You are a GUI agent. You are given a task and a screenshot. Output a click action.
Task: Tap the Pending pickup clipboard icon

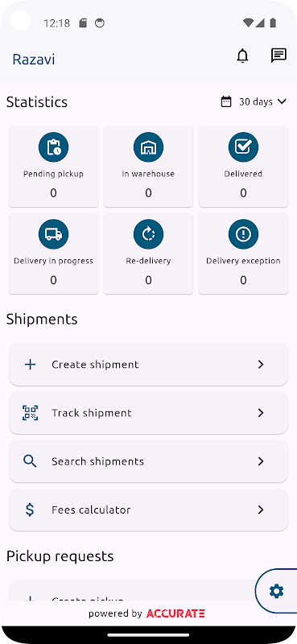click(x=53, y=147)
